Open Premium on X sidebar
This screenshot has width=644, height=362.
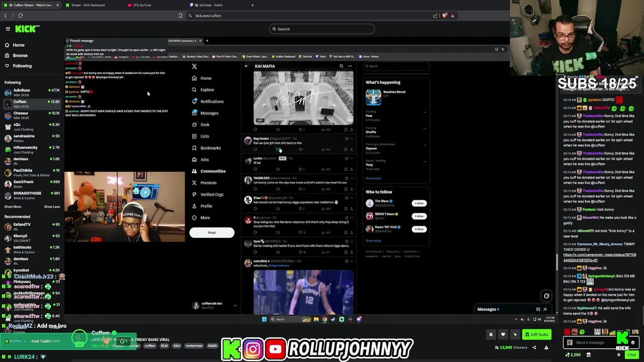point(204,183)
